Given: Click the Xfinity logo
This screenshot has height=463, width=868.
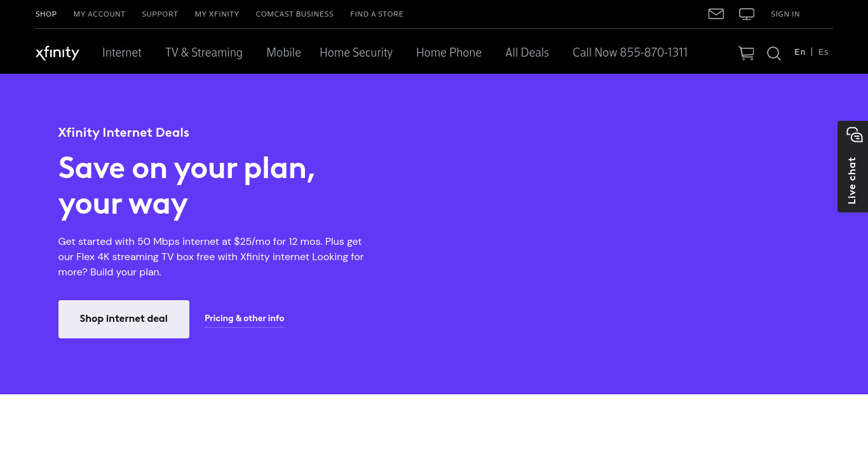Looking at the screenshot, I should (x=57, y=53).
